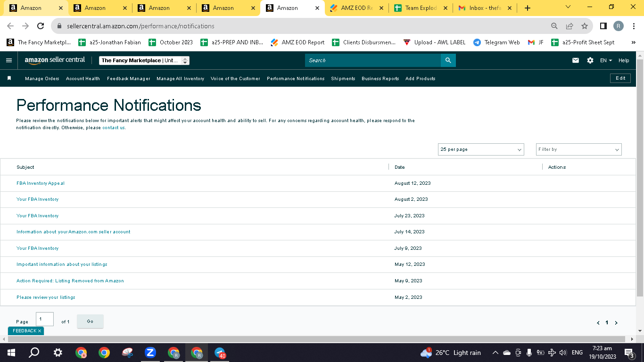Click the Amazon Seller Central logo
The width and height of the screenshot is (644, 362).
click(x=55, y=60)
